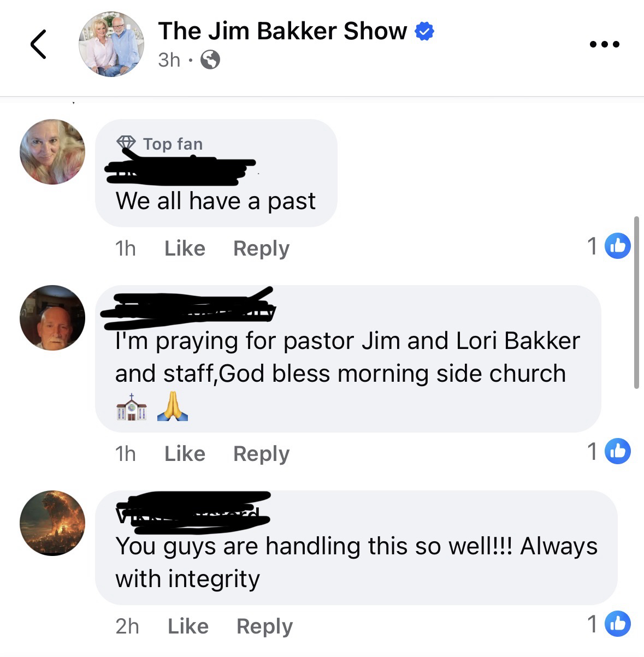Screen dimensions: 644x657
Task: Tap the diamond Top fan badge icon
Action: (x=126, y=144)
